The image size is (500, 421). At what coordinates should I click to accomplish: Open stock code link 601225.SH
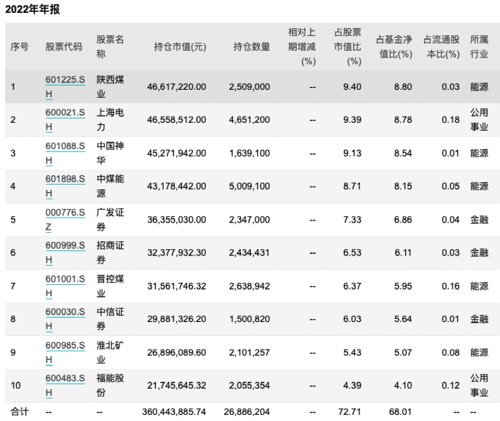coord(65,87)
